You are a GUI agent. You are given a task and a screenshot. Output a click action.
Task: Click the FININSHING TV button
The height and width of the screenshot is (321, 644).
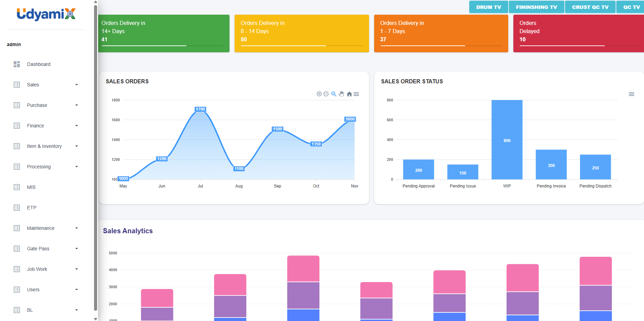[x=536, y=7]
